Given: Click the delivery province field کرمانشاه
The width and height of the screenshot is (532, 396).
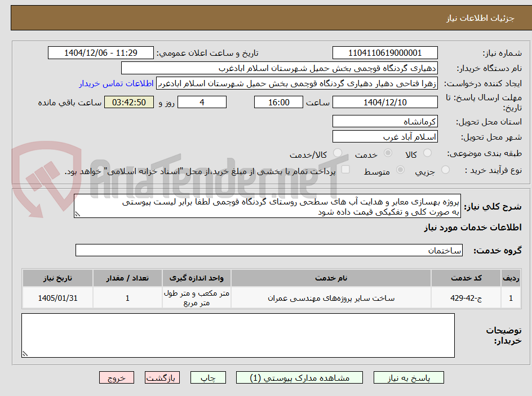Looking at the screenshot, I should tap(385, 121).
